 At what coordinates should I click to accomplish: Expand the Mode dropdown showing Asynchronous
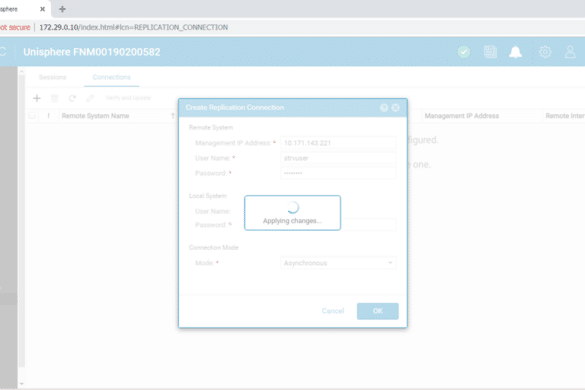[x=338, y=263]
